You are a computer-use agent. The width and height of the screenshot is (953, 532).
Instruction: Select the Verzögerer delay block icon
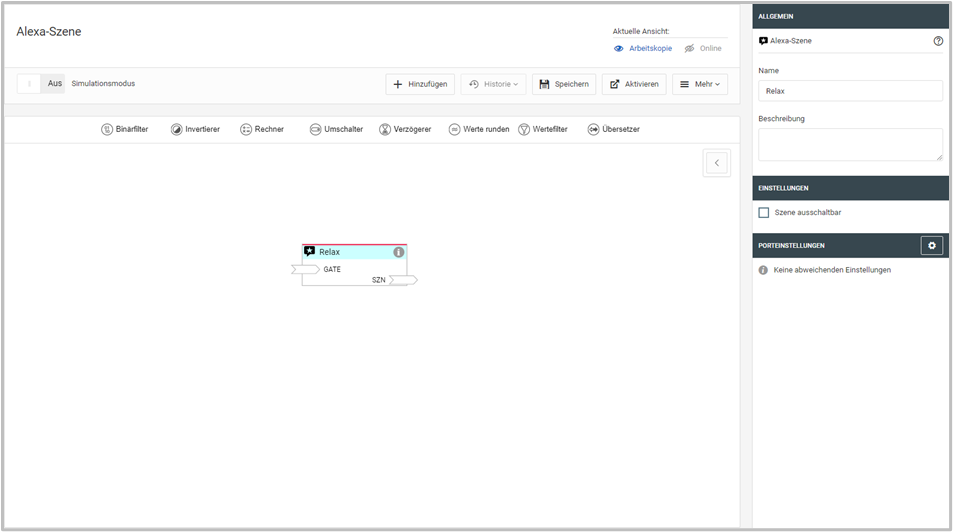[385, 129]
